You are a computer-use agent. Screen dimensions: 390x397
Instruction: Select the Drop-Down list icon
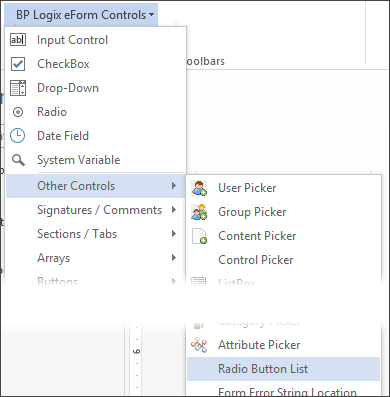[x=18, y=88]
